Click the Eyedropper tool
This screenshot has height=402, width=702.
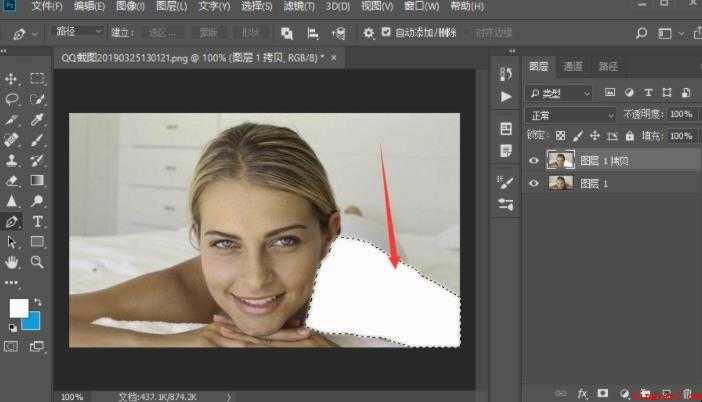click(x=38, y=120)
